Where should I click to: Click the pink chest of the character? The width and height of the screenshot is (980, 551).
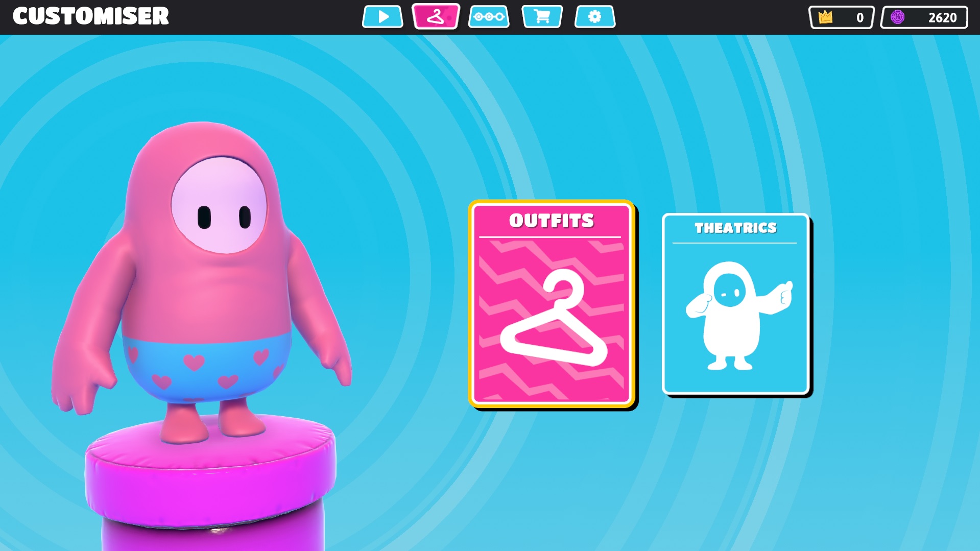coord(204,296)
